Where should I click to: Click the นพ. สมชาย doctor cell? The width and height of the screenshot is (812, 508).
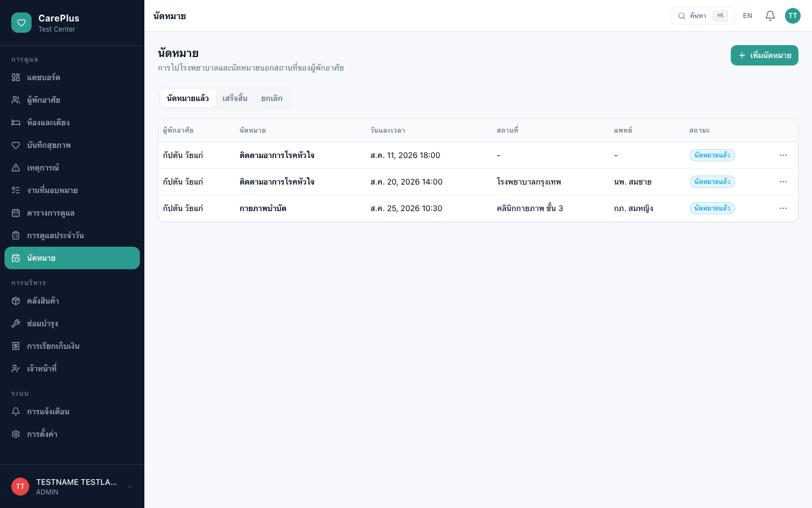tap(633, 182)
